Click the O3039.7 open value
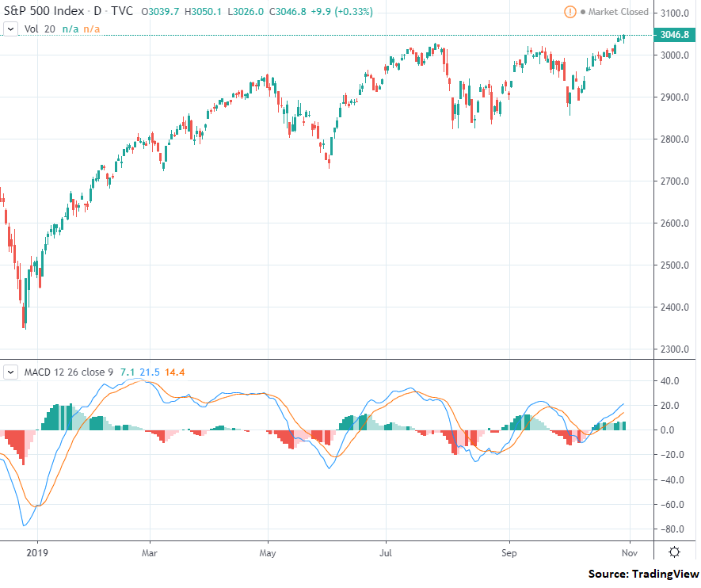 pyautogui.click(x=158, y=12)
